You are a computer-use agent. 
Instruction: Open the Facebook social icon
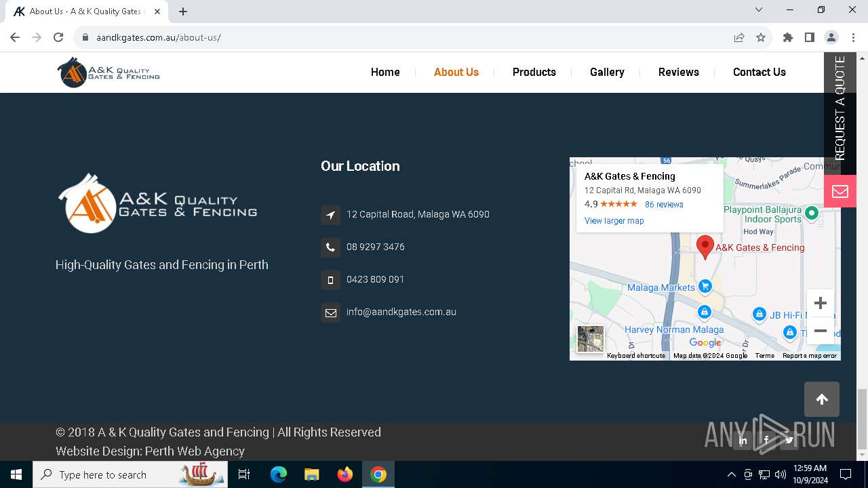[766, 441]
